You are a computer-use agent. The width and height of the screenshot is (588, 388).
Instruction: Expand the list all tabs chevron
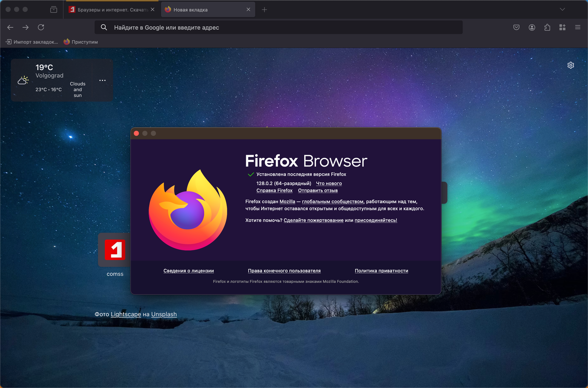tap(563, 9)
